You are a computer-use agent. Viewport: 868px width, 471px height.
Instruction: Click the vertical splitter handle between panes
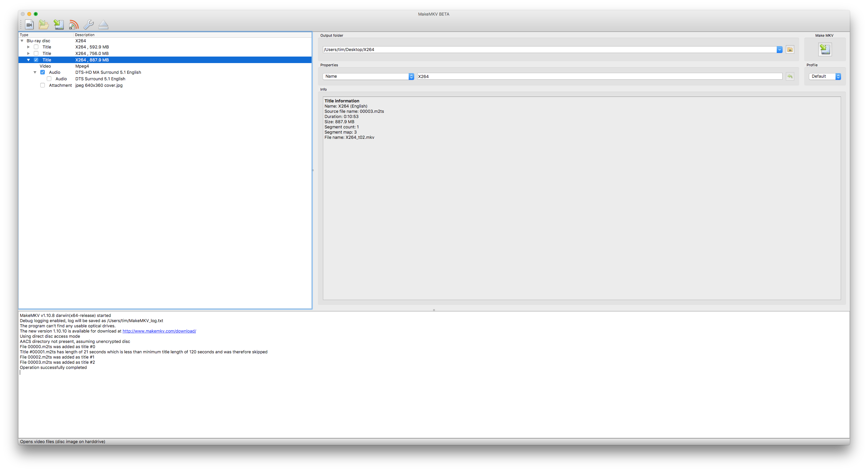313,170
